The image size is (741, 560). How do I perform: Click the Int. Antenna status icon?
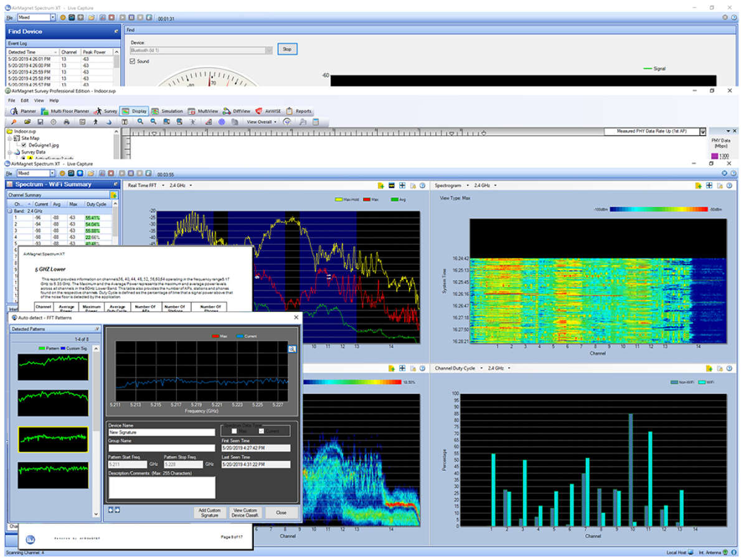pos(725,553)
